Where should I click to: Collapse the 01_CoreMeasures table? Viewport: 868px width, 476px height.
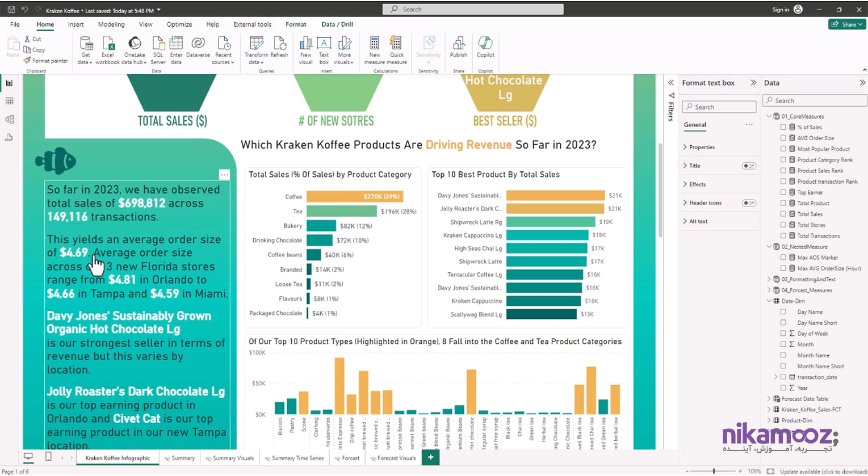coord(769,116)
